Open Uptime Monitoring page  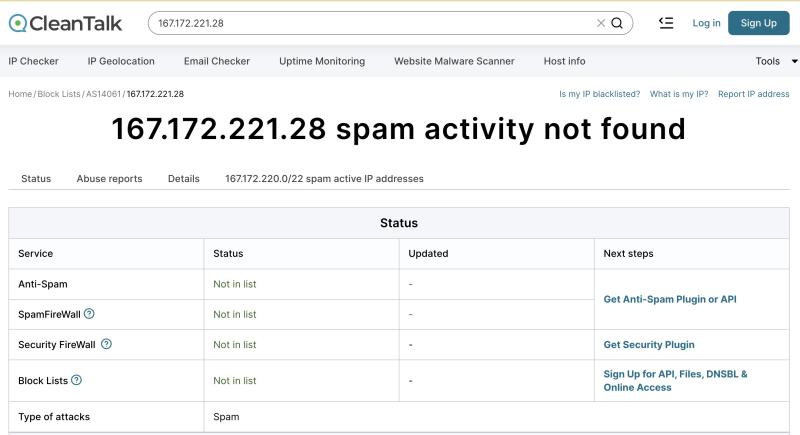coord(322,61)
